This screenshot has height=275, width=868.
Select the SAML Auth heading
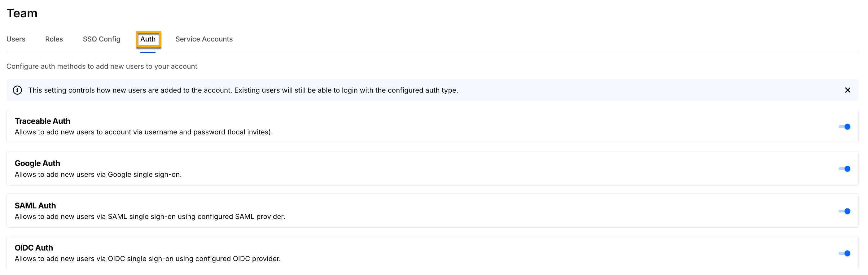click(35, 206)
